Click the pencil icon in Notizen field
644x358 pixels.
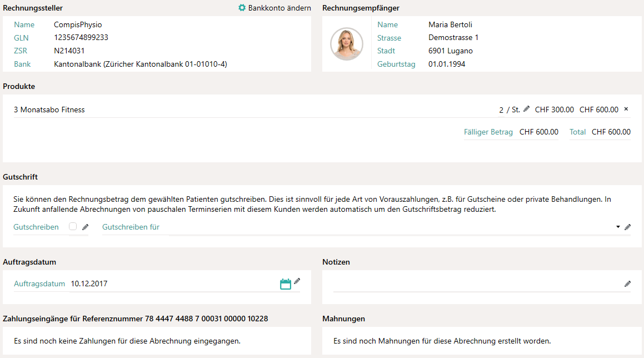[627, 284]
